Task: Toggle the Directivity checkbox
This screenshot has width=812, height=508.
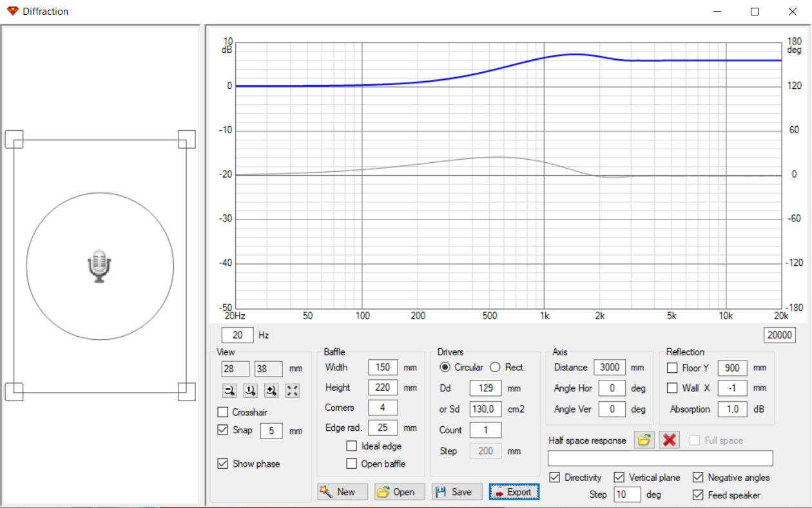Action: (x=555, y=478)
